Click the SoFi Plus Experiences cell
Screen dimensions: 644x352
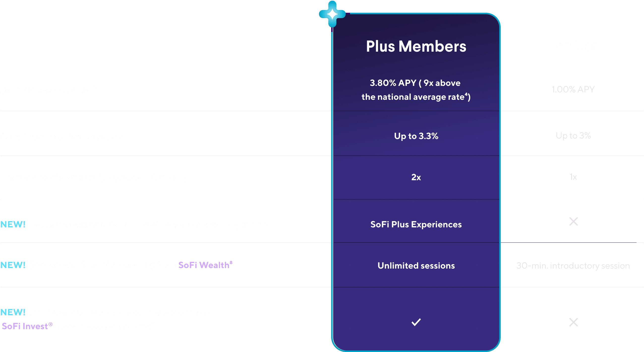[416, 224]
